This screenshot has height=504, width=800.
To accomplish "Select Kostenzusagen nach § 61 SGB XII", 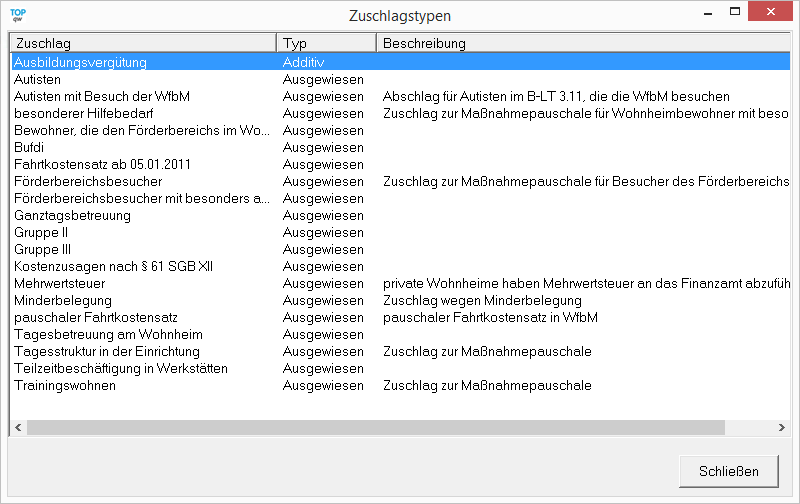I will [x=113, y=266].
